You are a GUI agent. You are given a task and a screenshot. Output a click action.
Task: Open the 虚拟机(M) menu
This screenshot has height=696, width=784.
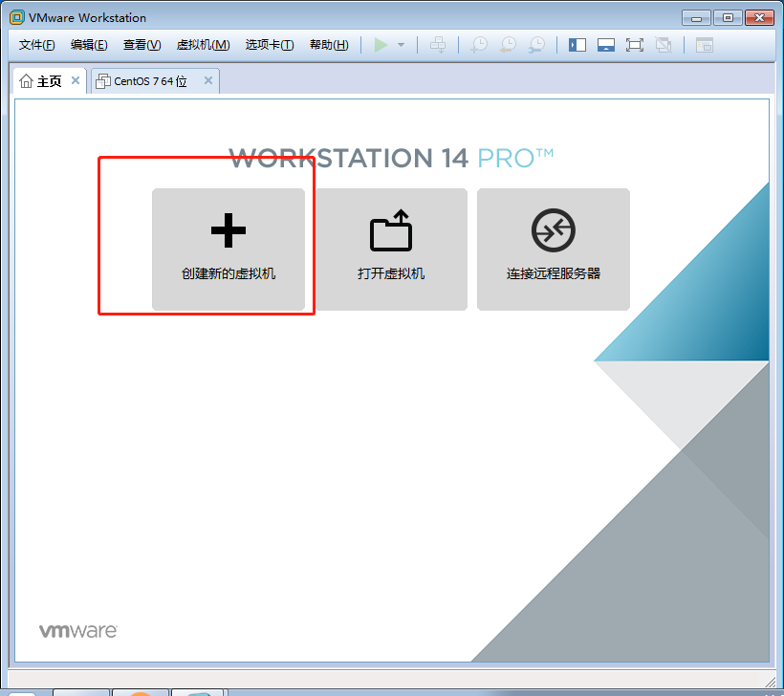click(x=203, y=45)
